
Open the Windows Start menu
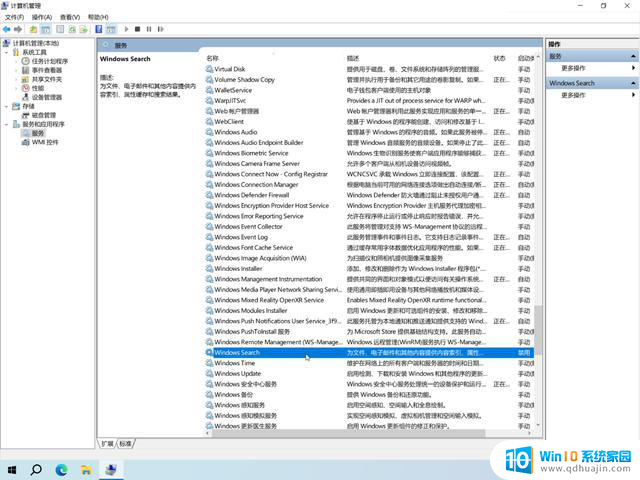coord(12,470)
